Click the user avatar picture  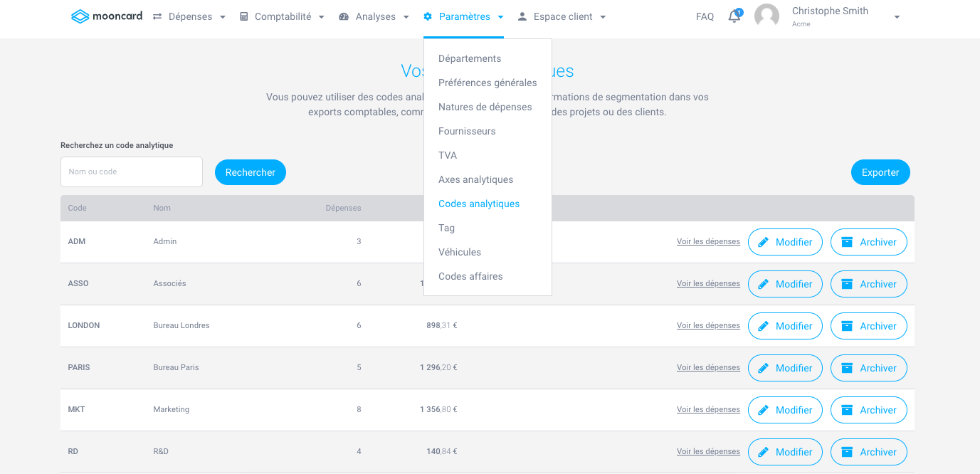point(766,16)
